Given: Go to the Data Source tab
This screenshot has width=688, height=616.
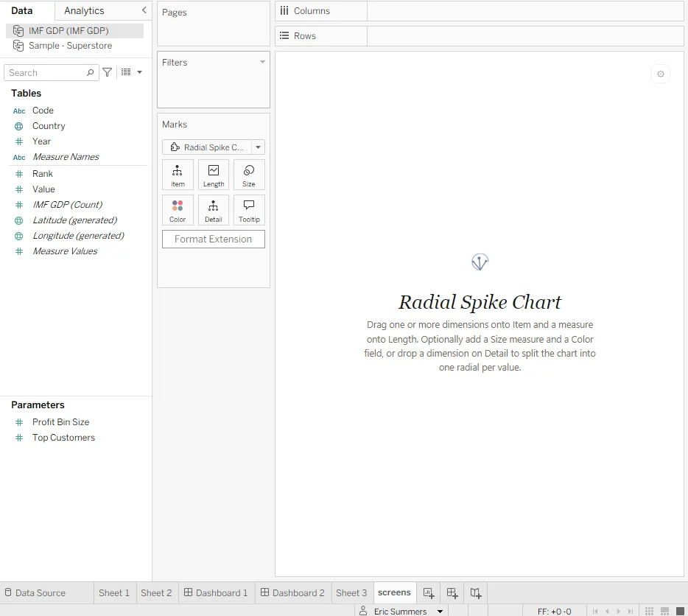Looking at the screenshot, I should [x=35, y=592].
